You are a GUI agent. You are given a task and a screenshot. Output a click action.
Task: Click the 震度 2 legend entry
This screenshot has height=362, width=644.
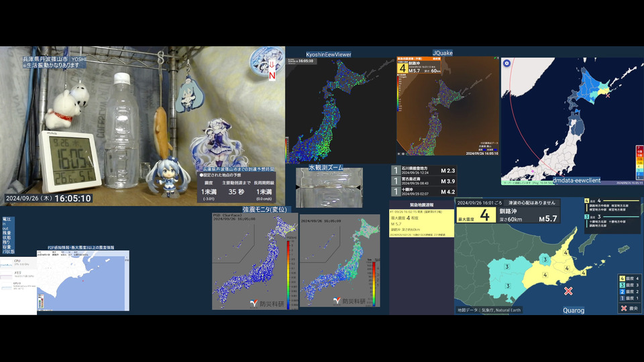[x=629, y=292]
